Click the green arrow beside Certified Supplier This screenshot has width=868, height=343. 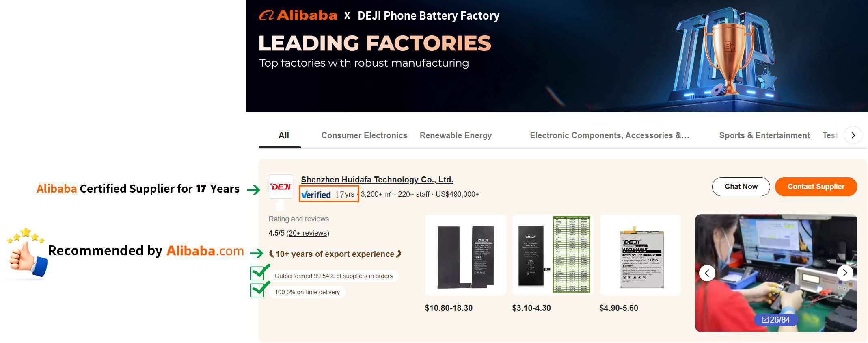(253, 189)
